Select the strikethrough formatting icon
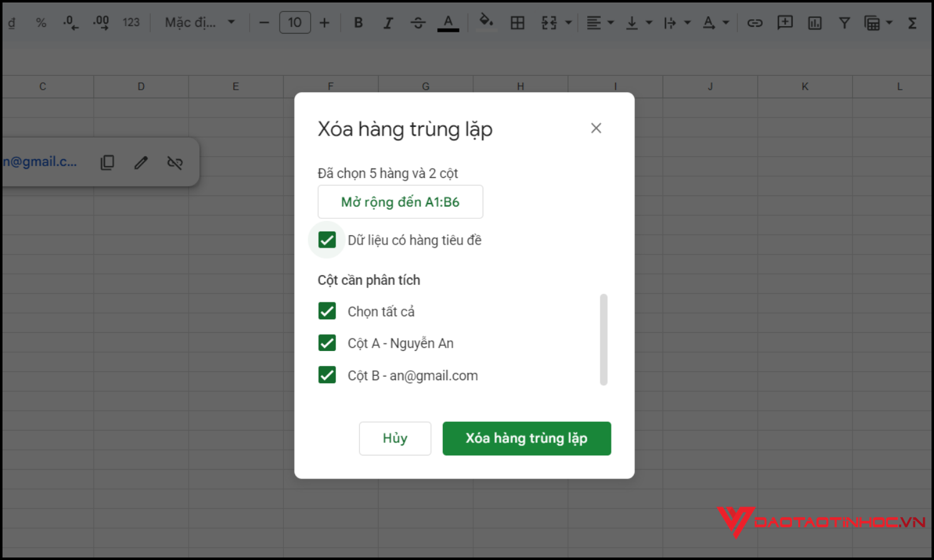The width and height of the screenshot is (934, 560). point(418,22)
